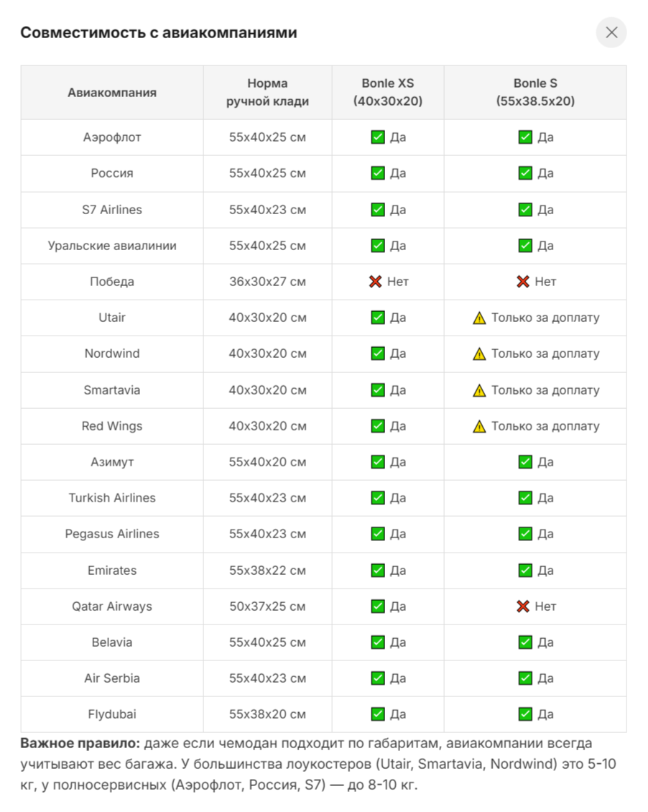Click warning triangle in Nordwind row
Image resolution: width=648 pixels, height=812 pixels.
(479, 354)
